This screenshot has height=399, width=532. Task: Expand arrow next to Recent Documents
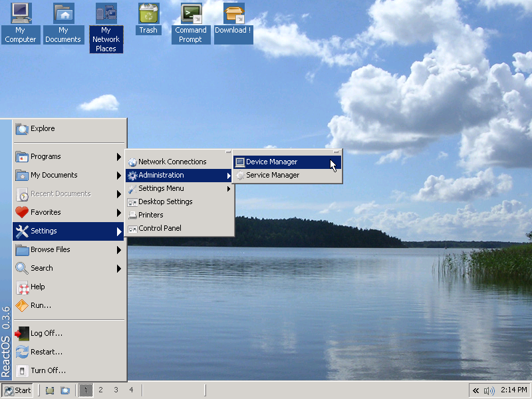point(119,194)
